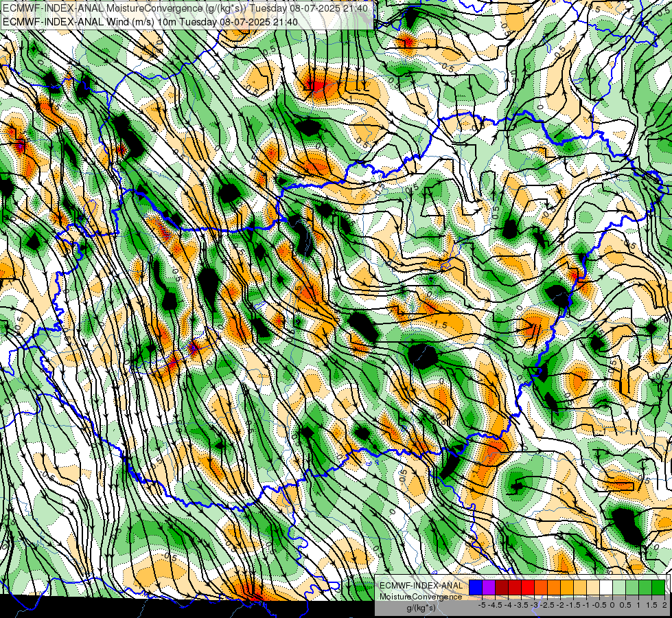The image size is (672, 618).
Task: Click the '-4.5' tick label in the legend
Action: (x=496, y=605)
